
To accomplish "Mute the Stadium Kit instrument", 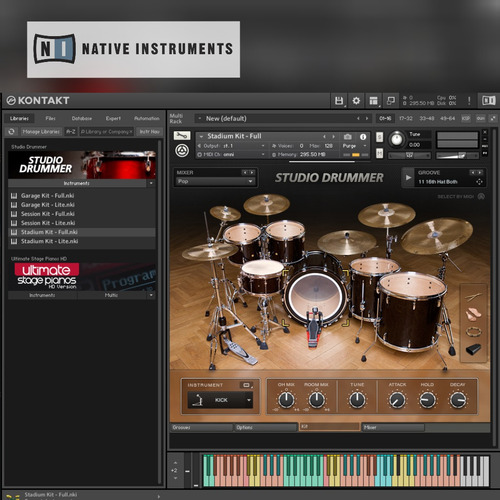I will click(379, 153).
